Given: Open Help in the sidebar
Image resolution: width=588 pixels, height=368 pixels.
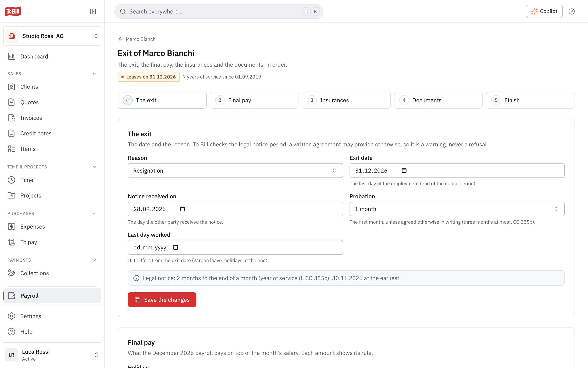Looking at the screenshot, I should [52, 331].
